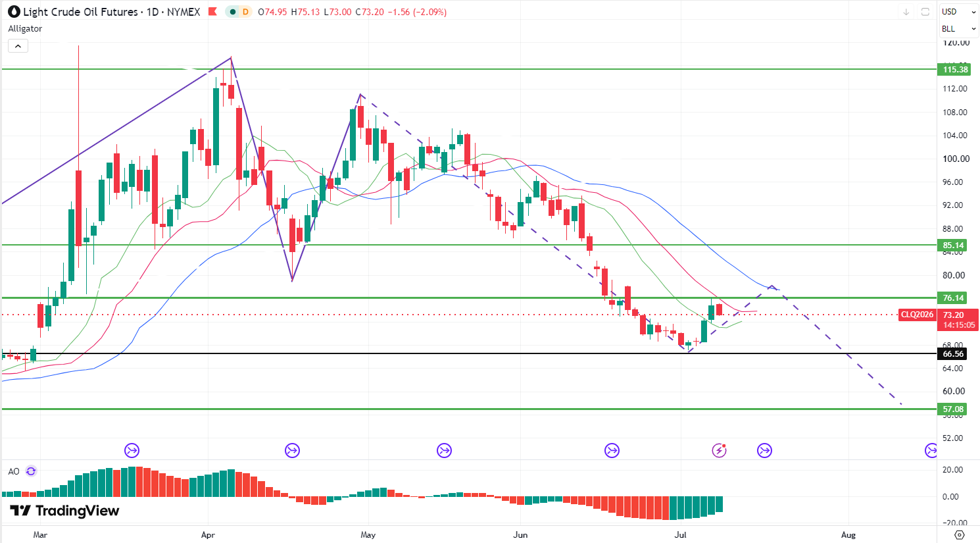Click the maximize pane square icon
This screenshot has height=543, width=980.
(x=925, y=12)
